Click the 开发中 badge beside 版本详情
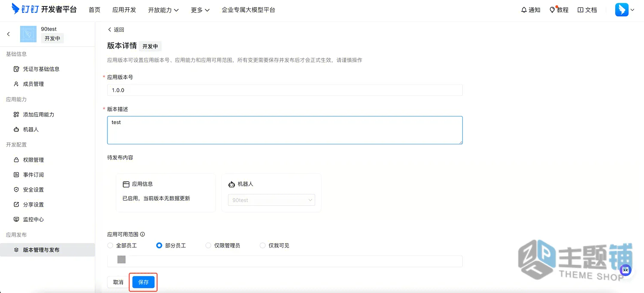 (x=150, y=46)
